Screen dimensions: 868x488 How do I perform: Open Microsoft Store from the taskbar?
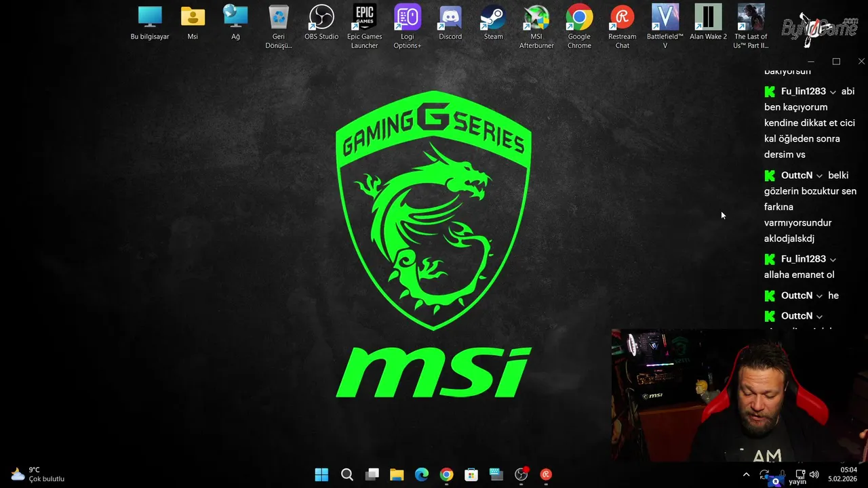[x=471, y=474]
